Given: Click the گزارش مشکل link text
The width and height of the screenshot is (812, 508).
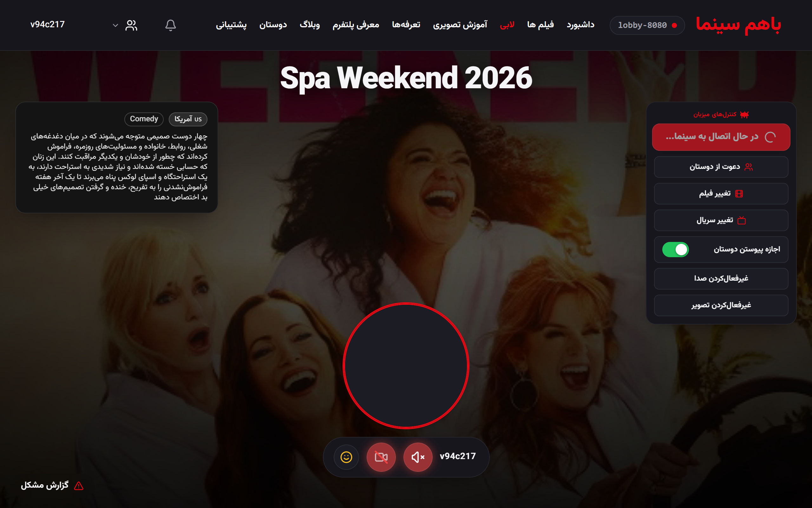Looking at the screenshot, I should click(x=45, y=485).
